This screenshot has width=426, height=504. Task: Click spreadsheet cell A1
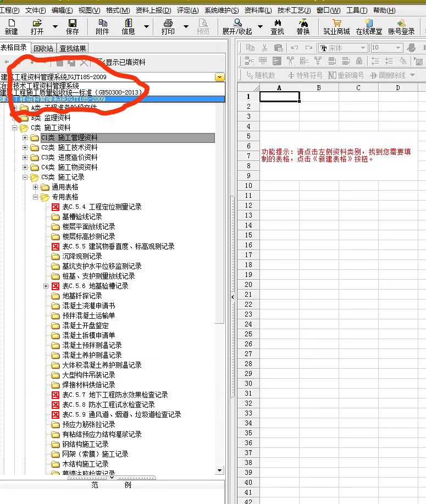(x=279, y=97)
